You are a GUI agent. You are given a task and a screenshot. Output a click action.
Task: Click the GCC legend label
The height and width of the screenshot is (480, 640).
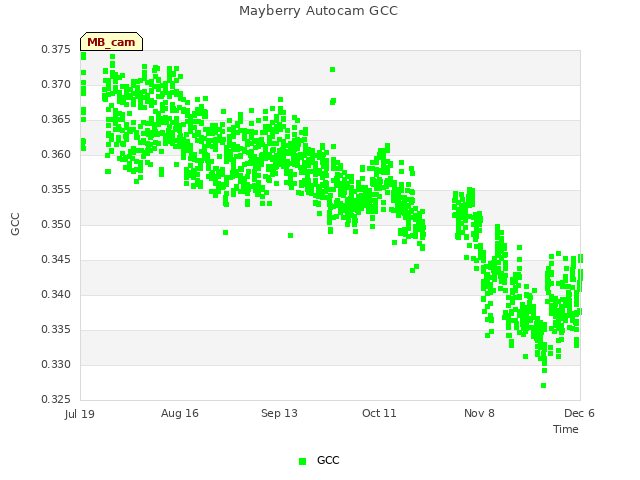(x=328, y=460)
